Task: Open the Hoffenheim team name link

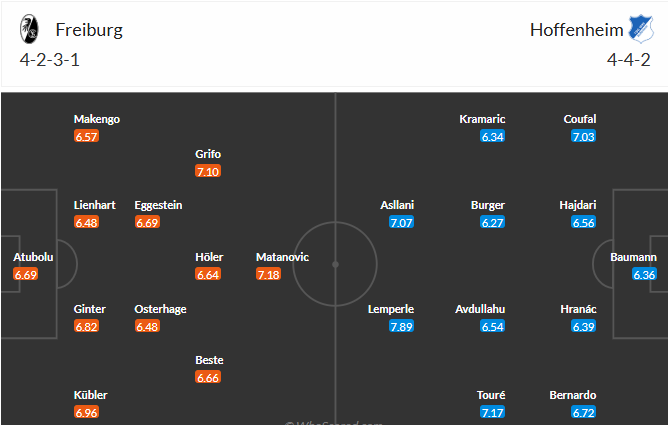Action: point(576,30)
